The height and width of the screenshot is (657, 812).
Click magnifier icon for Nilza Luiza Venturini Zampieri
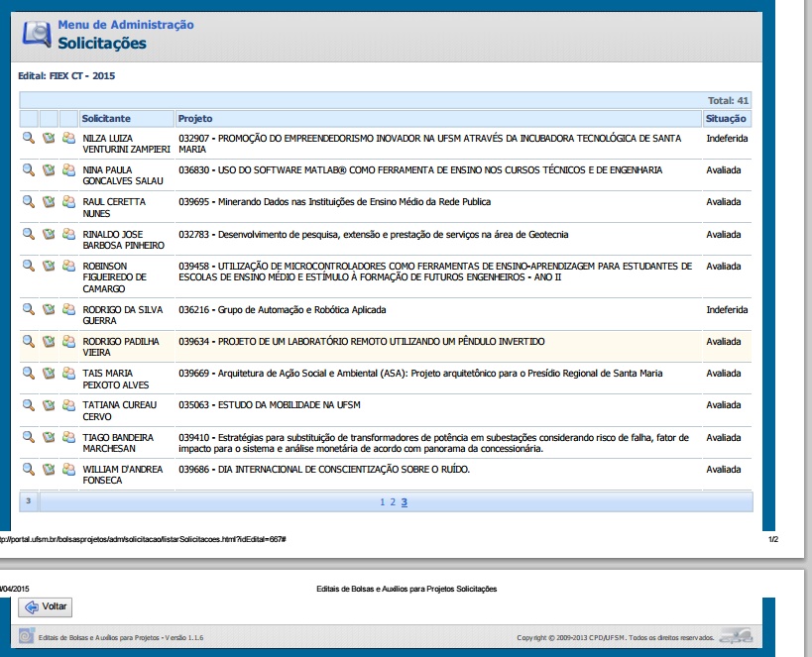coord(29,138)
